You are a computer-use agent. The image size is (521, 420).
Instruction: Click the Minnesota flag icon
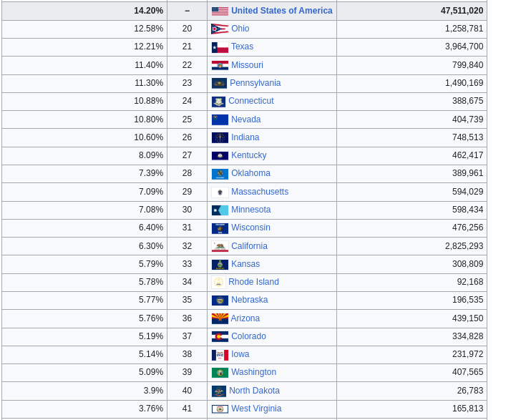pos(220,210)
